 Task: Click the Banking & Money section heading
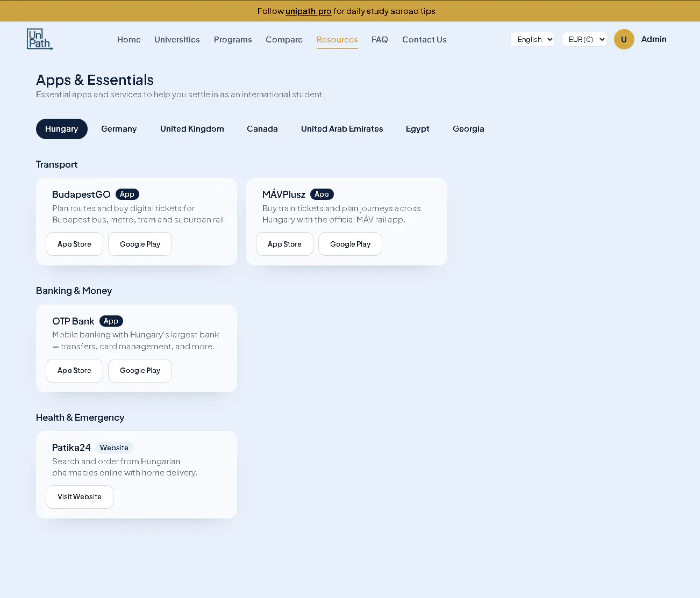pos(74,291)
